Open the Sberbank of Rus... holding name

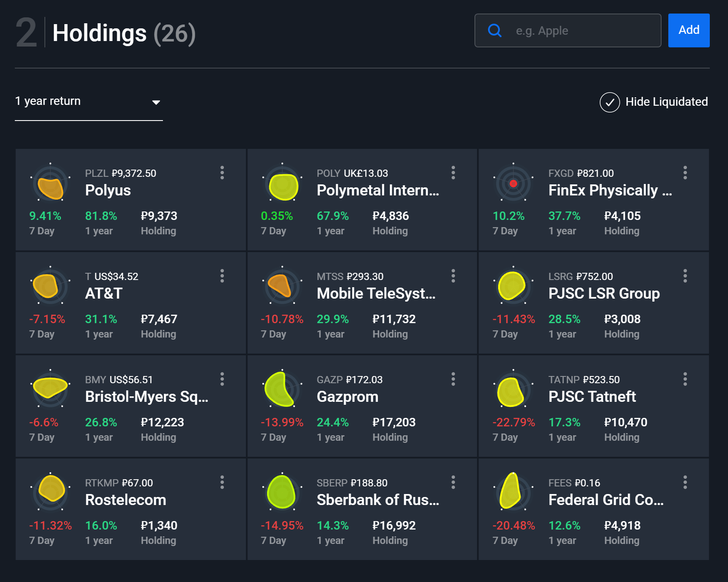378,500
